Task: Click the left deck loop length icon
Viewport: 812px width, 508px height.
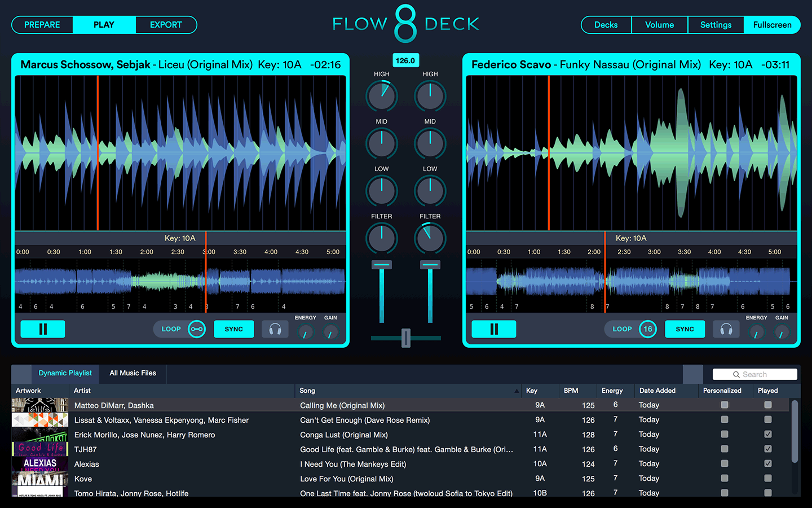Action: point(197,329)
